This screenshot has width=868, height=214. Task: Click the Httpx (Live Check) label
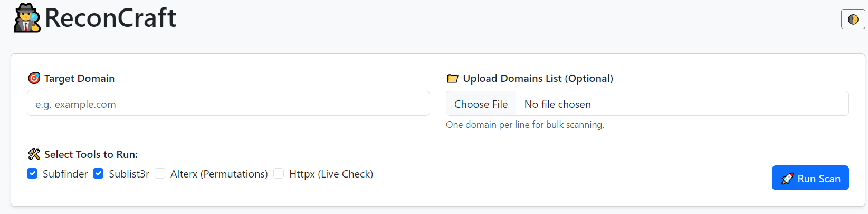[x=331, y=174]
